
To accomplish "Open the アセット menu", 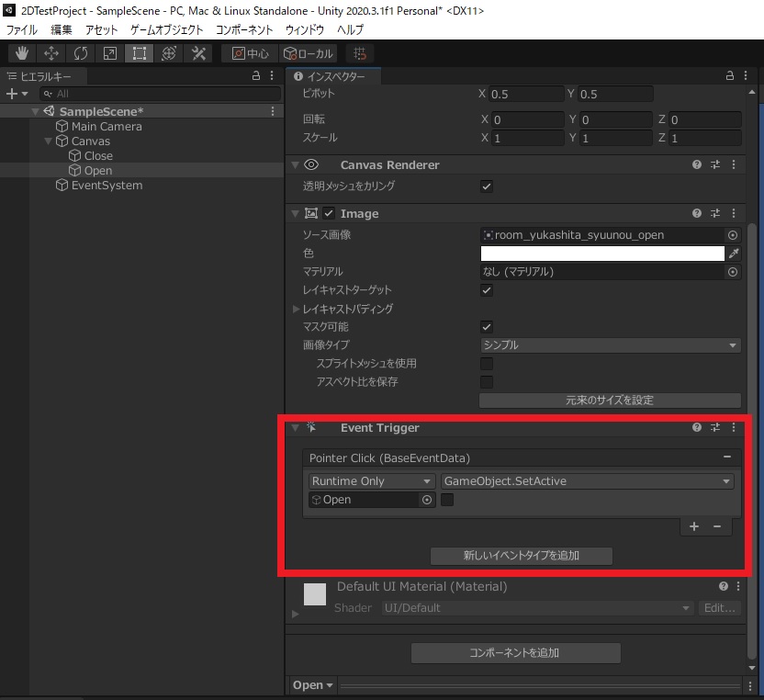I will coord(101,29).
